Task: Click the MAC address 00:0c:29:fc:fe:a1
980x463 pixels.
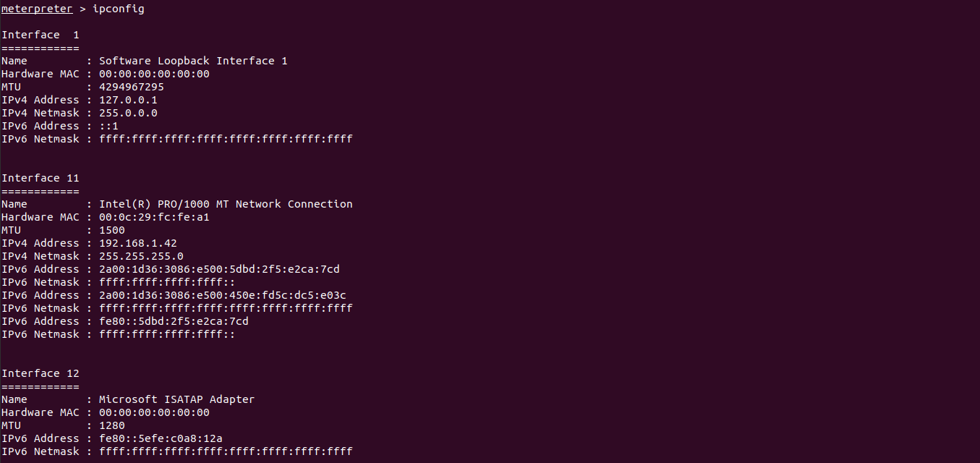Action: [154, 217]
